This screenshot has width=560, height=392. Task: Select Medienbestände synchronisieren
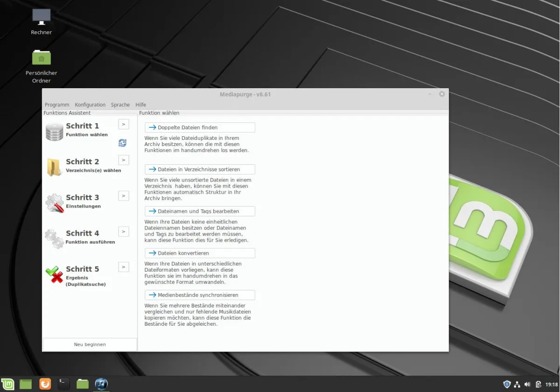click(199, 294)
